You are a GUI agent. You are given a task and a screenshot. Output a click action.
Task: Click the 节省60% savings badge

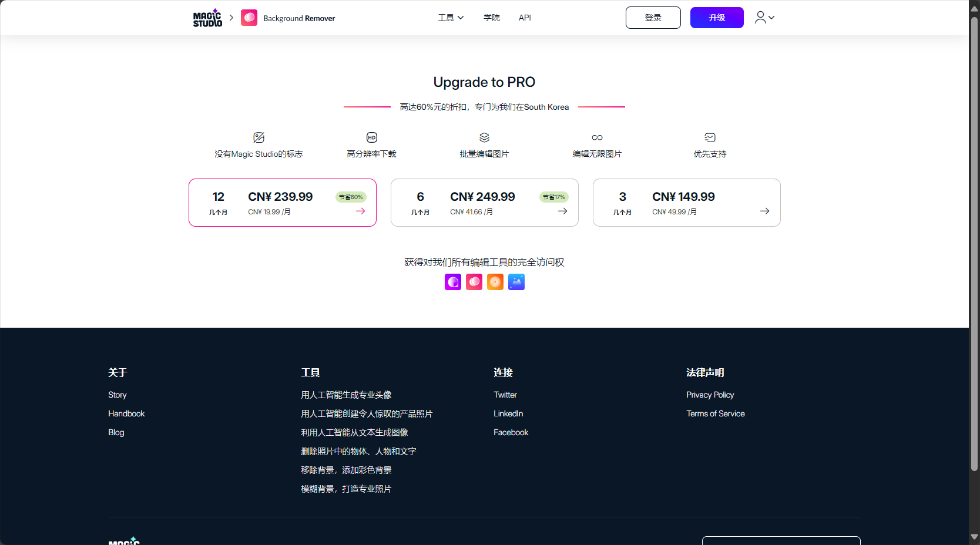click(x=351, y=197)
